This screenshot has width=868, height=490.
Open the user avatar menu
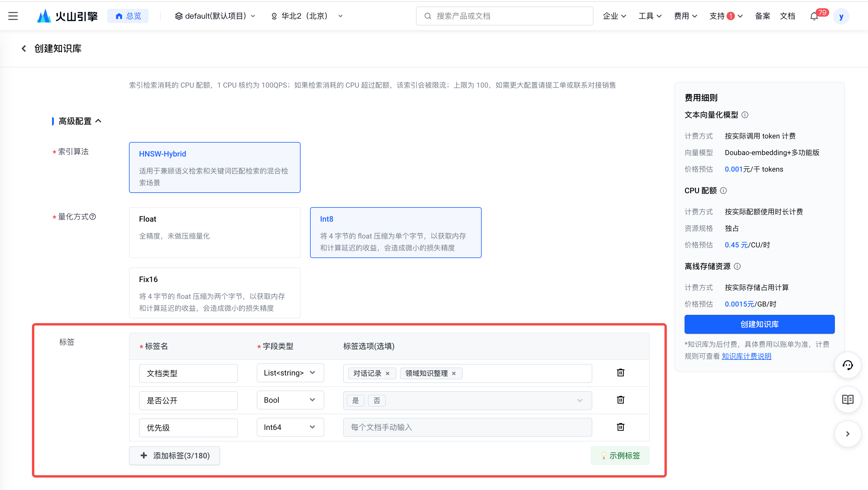click(841, 16)
